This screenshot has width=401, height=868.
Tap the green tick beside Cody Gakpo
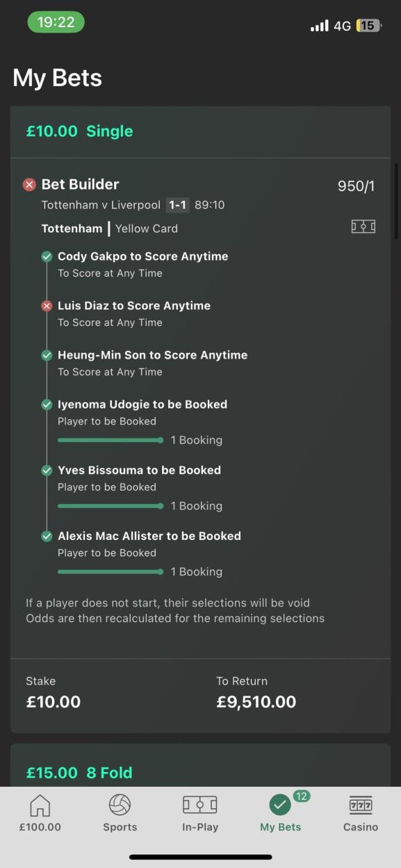(47, 256)
